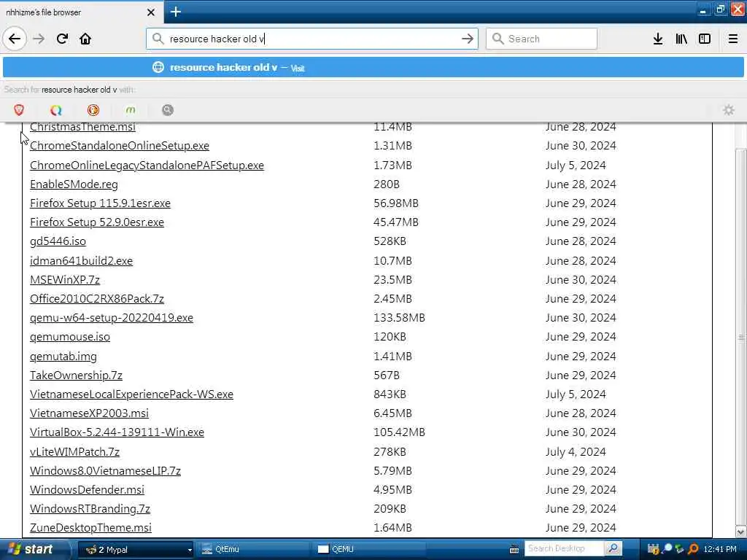Click into the address bar text field

(312, 39)
